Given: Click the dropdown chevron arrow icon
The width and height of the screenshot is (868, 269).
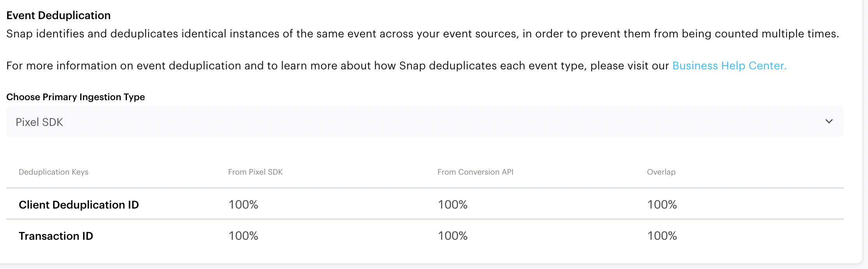Looking at the screenshot, I should click(x=829, y=121).
